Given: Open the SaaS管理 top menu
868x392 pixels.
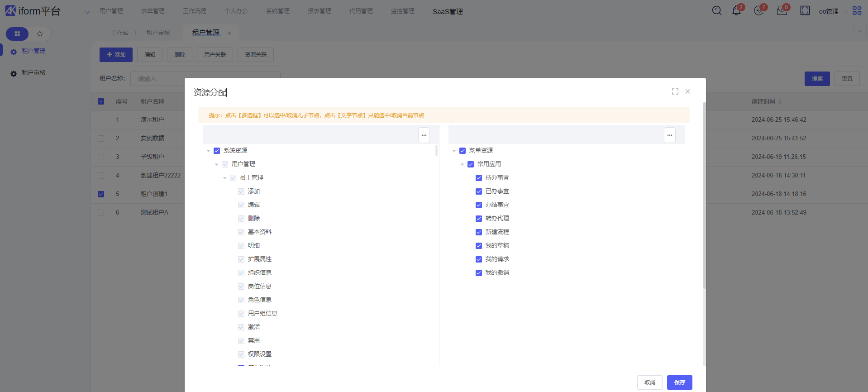Looking at the screenshot, I should (x=447, y=11).
